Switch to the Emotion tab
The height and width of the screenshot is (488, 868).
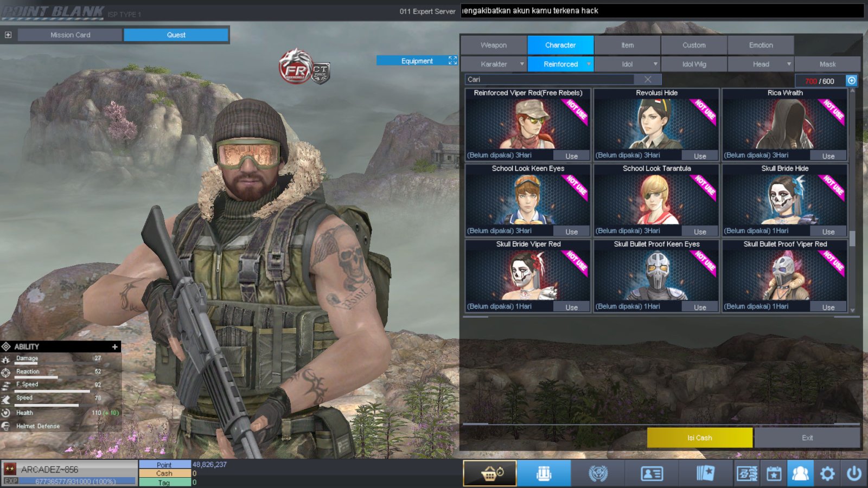pos(761,45)
